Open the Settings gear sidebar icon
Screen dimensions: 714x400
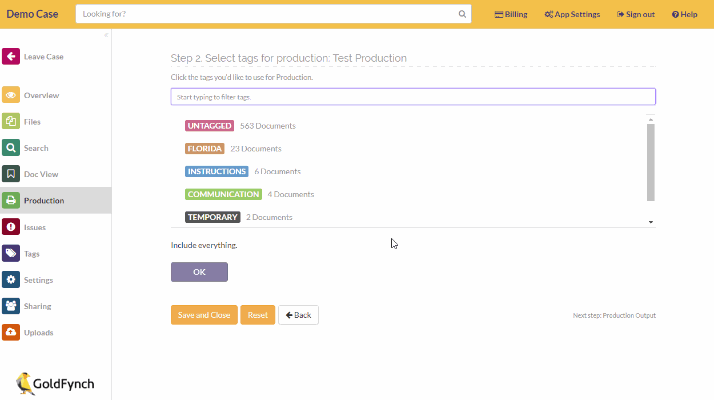pos(11,280)
